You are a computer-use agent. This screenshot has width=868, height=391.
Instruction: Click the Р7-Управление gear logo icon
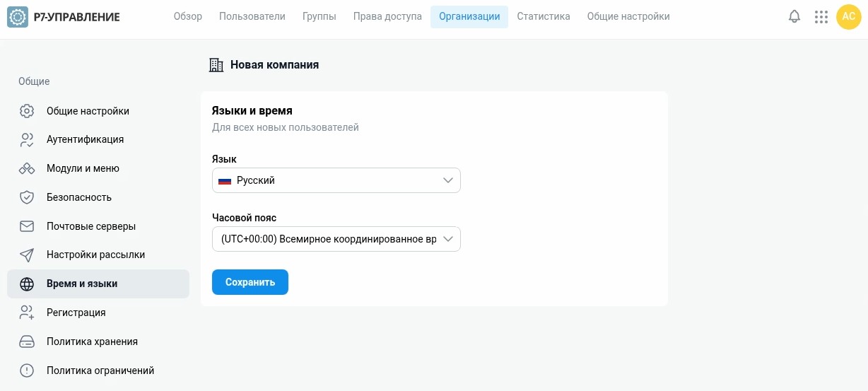point(18,16)
